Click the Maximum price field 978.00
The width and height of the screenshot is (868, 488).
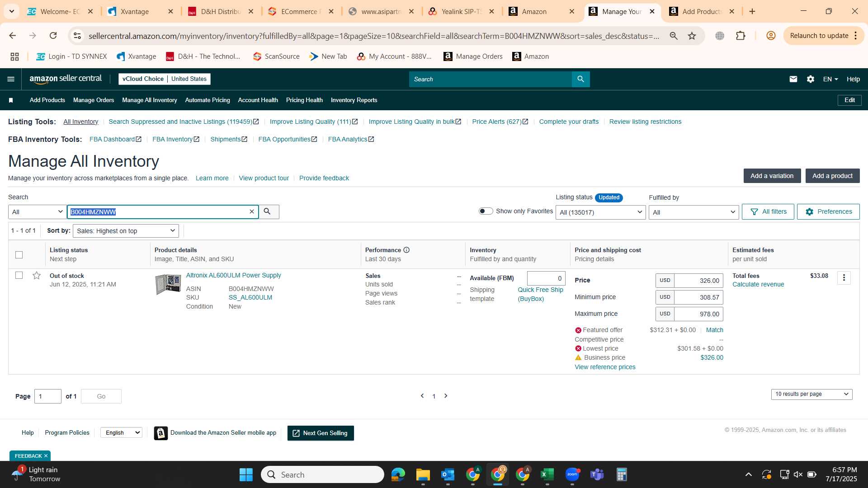(698, 314)
